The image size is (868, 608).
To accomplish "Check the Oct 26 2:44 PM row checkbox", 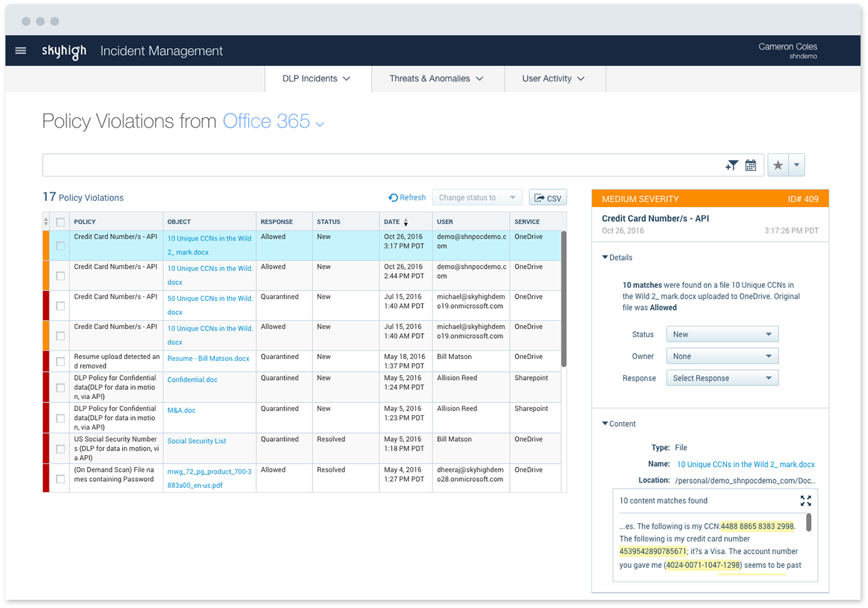I will tap(60, 275).
